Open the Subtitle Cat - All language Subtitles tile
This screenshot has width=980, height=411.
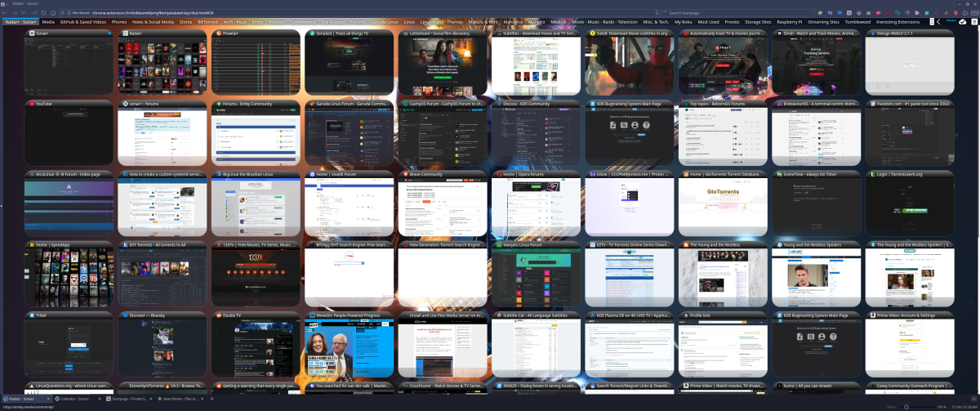click(x=536, y=343)
